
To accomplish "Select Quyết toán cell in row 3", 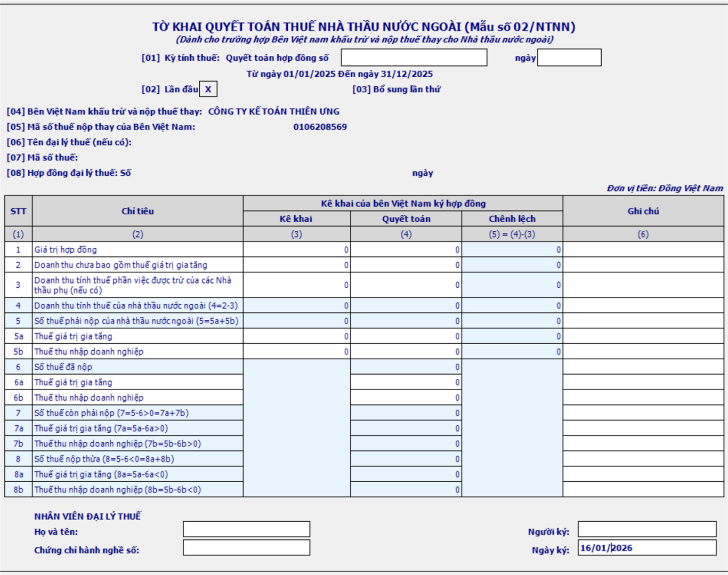I will point(406,285).
